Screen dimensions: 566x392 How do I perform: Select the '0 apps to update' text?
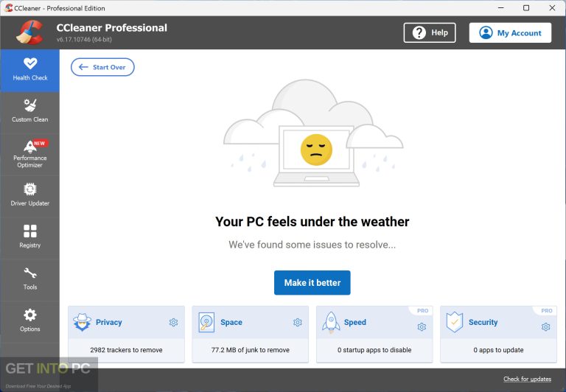point(498,350)
